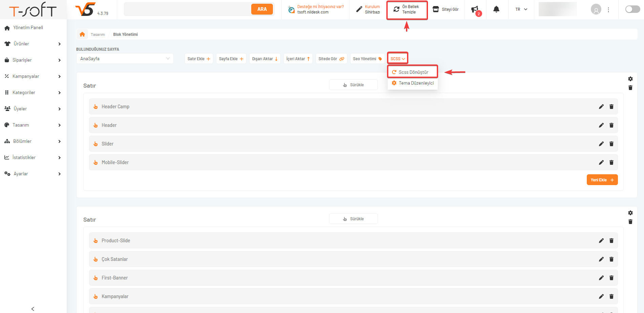This screenshot has width=644, height=313.
Task: Click Ön Bellek Temizle
Action: pyautogui.click(x=407, y=9)
